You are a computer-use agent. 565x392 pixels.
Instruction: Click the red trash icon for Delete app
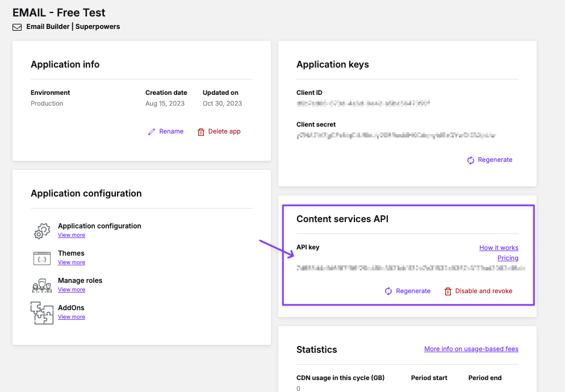point(200,132)
